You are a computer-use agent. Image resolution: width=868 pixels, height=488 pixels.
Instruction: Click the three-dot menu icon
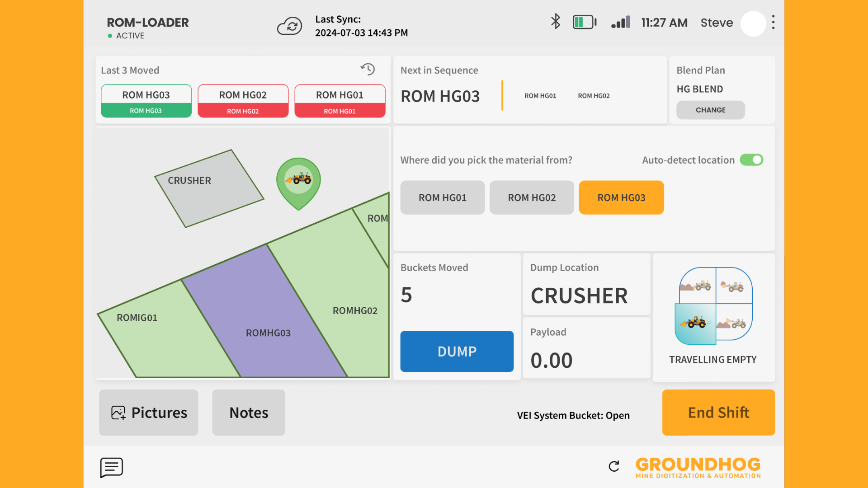(773, 22)
